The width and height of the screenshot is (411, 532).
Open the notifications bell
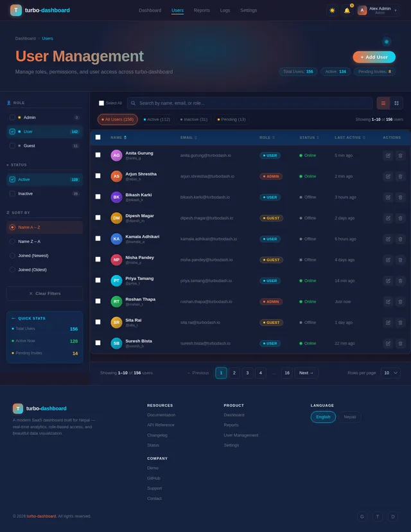pos(347,10)
